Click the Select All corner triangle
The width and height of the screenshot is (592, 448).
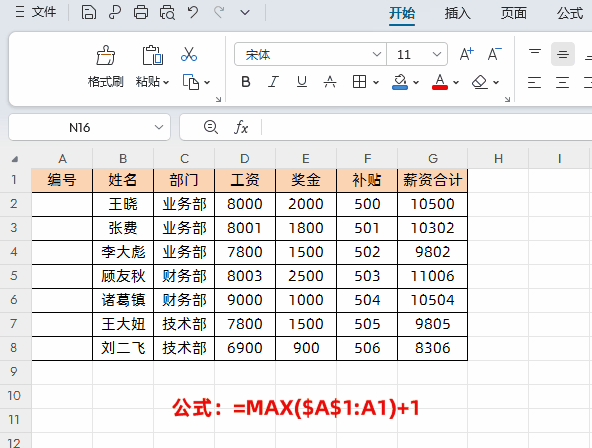coord(15,159)
